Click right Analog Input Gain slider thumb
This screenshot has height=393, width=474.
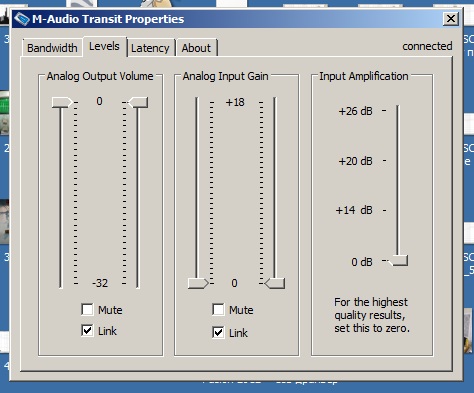[x=275, y=284]
